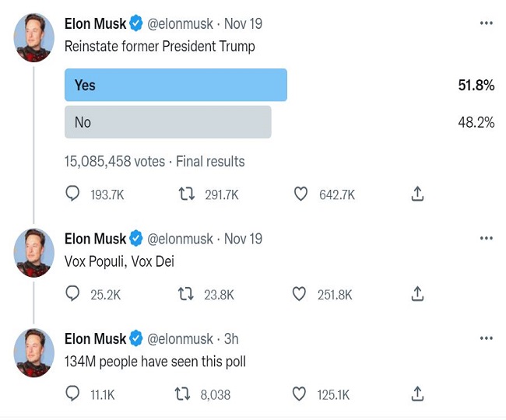This screenshot has height=420, width=506.
Task: Open the avatar on the poll tweet
Action: 34,38
